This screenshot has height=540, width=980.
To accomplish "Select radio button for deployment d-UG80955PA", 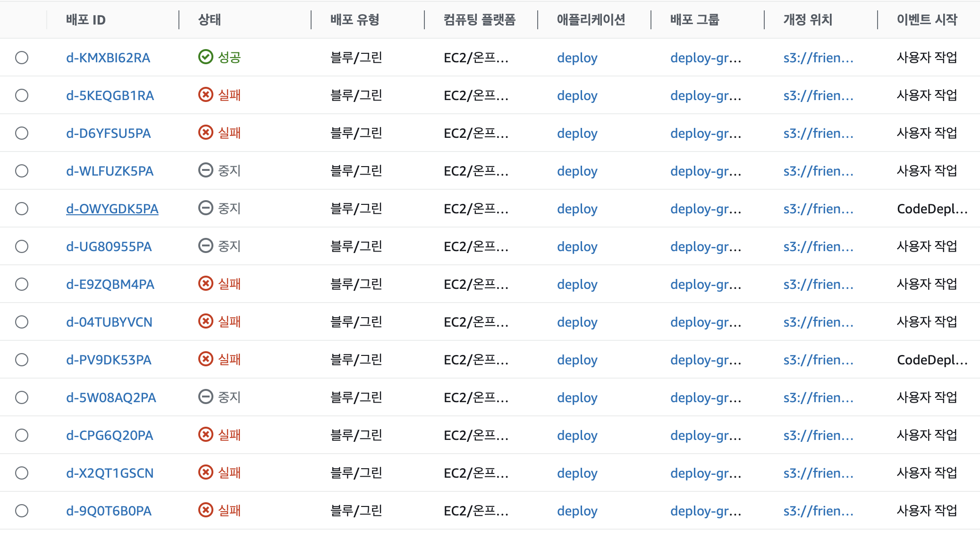I will click(22, 246).
